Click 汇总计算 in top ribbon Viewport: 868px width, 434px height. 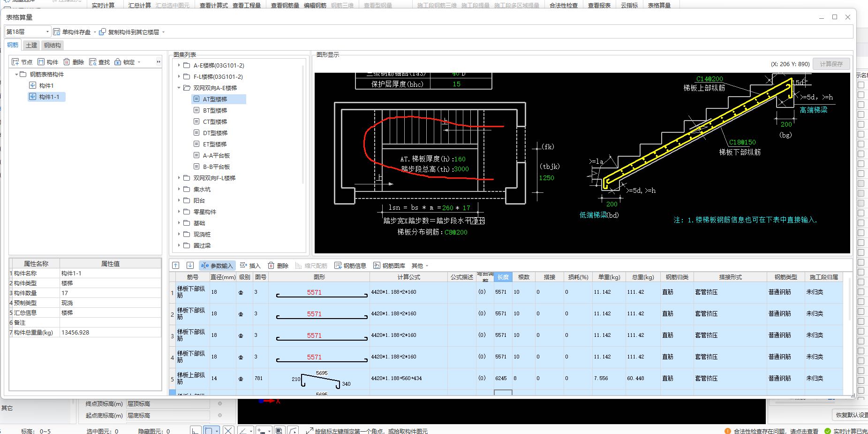(140, 5)
